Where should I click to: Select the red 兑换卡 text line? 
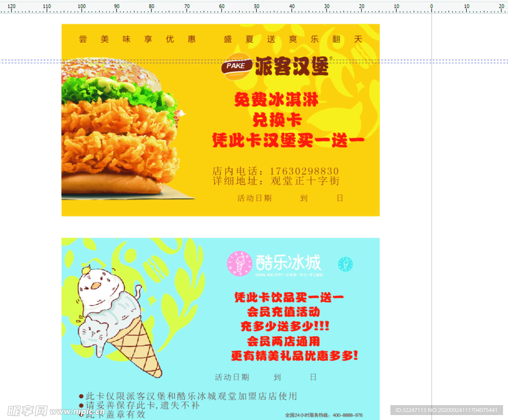[277, 120]
